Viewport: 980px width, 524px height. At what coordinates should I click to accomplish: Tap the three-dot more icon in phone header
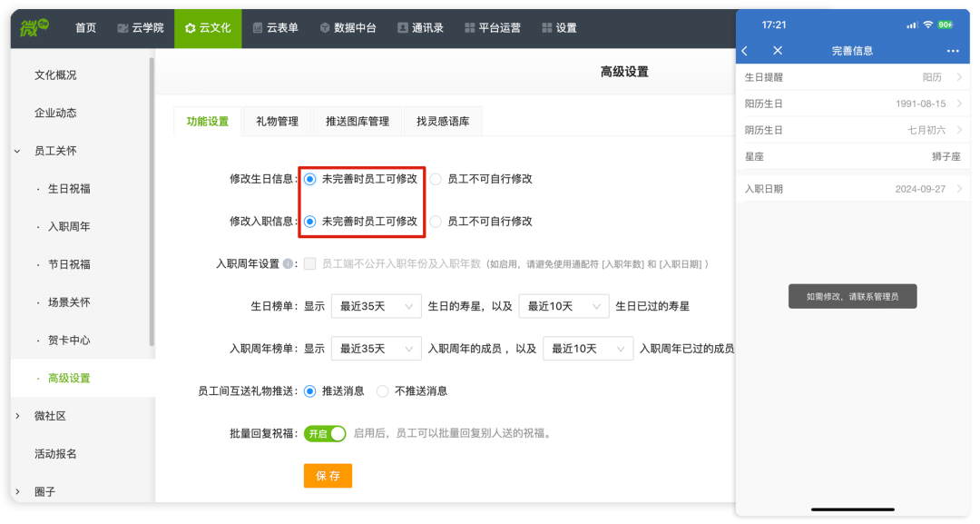[x=953, y=51]
